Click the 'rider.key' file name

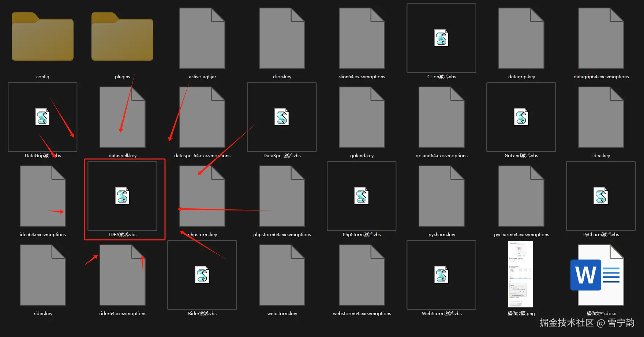pyautogui.click(x=43, y=314)
